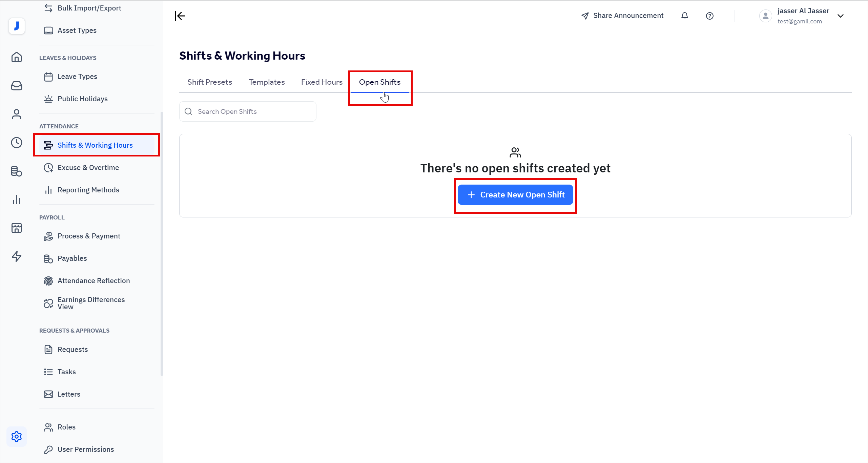868x463 pixels.
Task: Select Shifts & Working Hours in the menu
Action: click(95, 145)
